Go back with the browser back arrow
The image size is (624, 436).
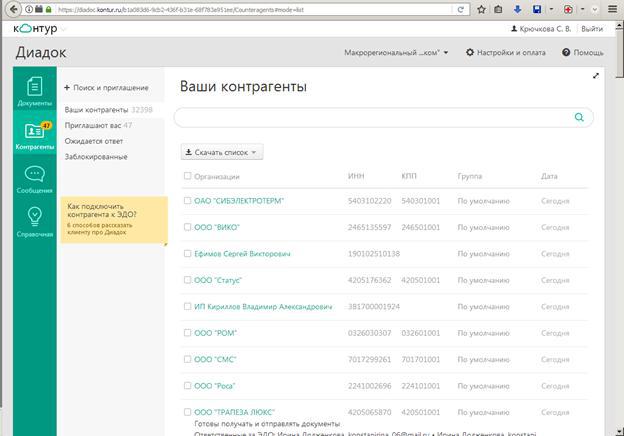(14, 9)
